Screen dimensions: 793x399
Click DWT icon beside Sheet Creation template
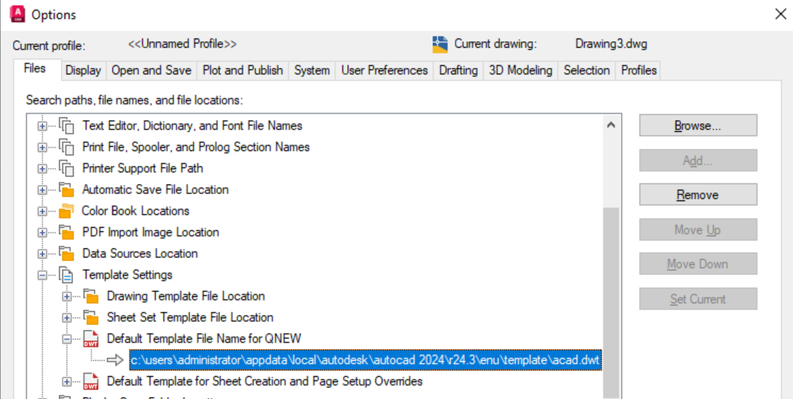(91, 381)
